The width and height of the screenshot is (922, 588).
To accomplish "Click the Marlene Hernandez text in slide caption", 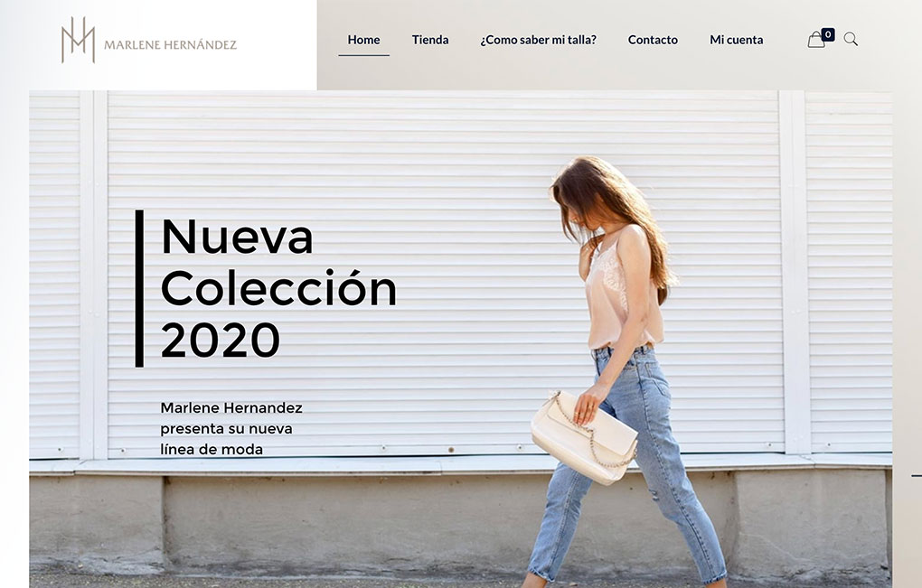I will coord(231,407).
